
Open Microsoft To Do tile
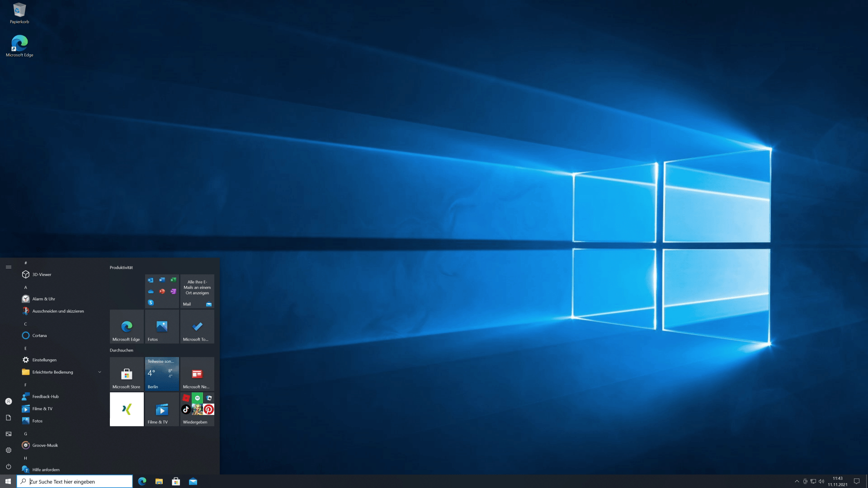point(197,327)
